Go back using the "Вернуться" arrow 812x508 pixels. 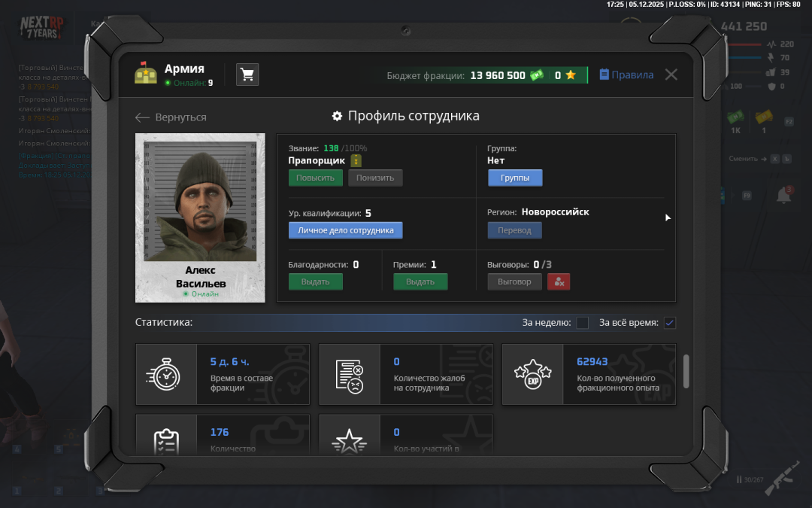click(x=171, y=117)
